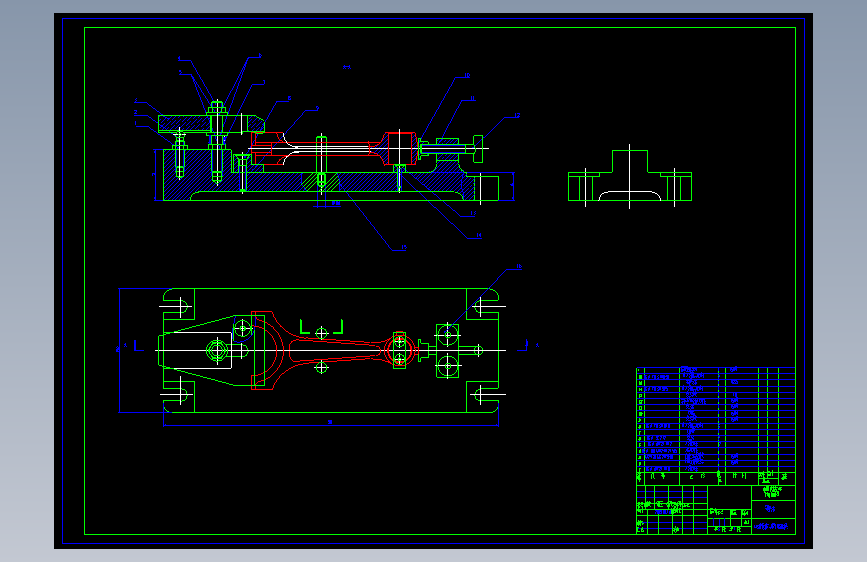The height and width of the screenshot is (562, 867).
Task: Select the height dimension left of the plan view
Action: pos(119,350)
